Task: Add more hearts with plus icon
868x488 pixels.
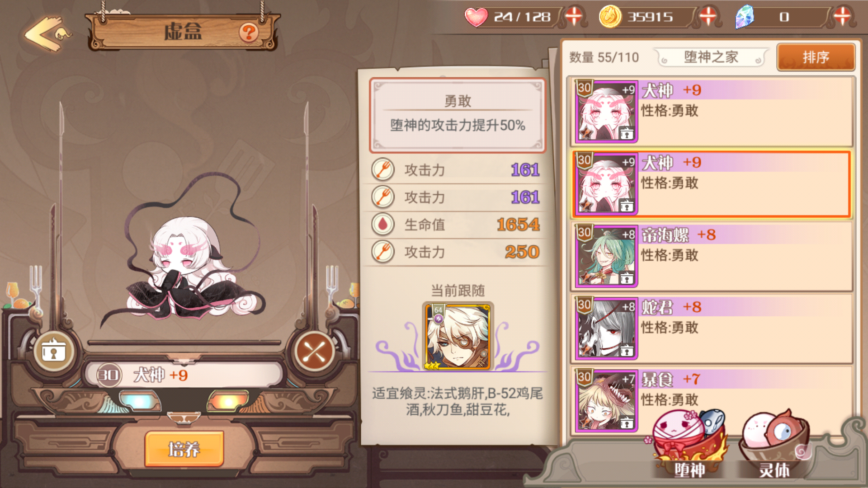Action: tap(574, 17)
